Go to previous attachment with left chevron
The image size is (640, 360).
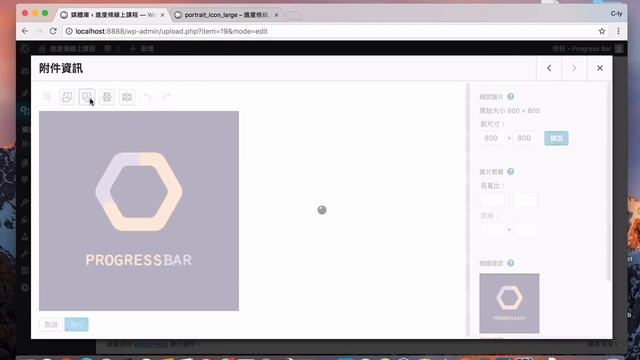pos(549,68)
